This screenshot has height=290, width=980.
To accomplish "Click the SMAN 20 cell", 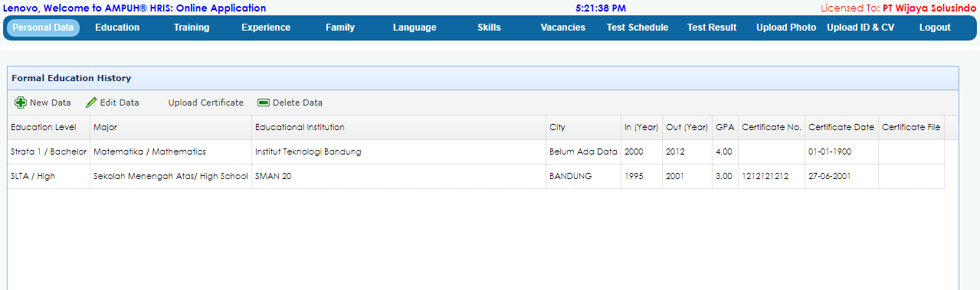I will tap(399, 176).
